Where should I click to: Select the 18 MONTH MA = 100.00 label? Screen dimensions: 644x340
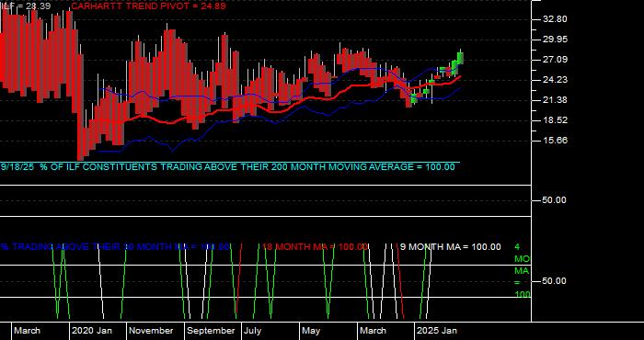click(x=315, y=247)
